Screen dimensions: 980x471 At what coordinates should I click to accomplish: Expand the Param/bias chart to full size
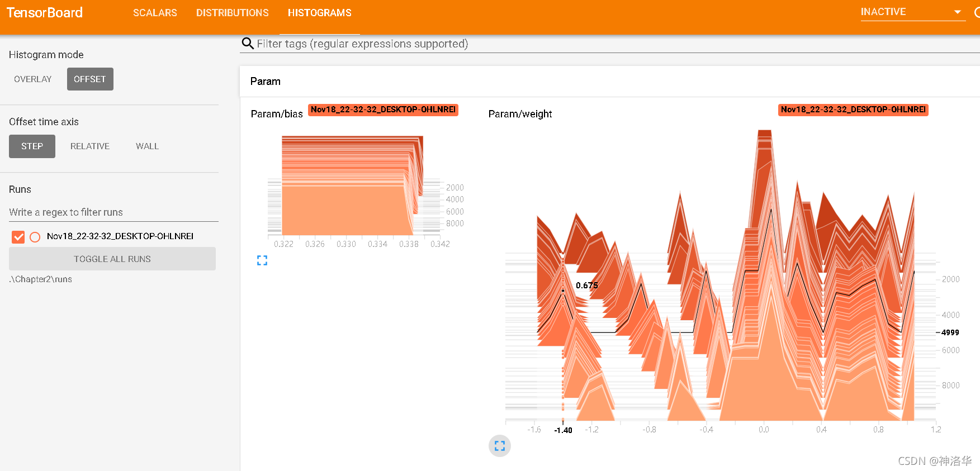coord(262,260)
